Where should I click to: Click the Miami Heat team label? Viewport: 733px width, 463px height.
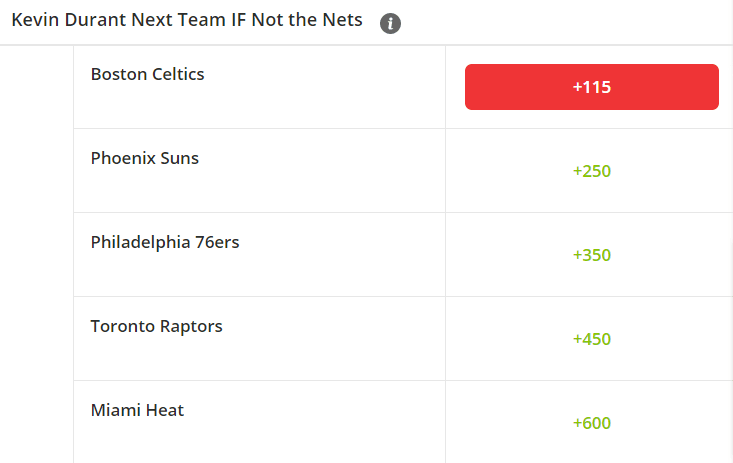coord(137,410)
